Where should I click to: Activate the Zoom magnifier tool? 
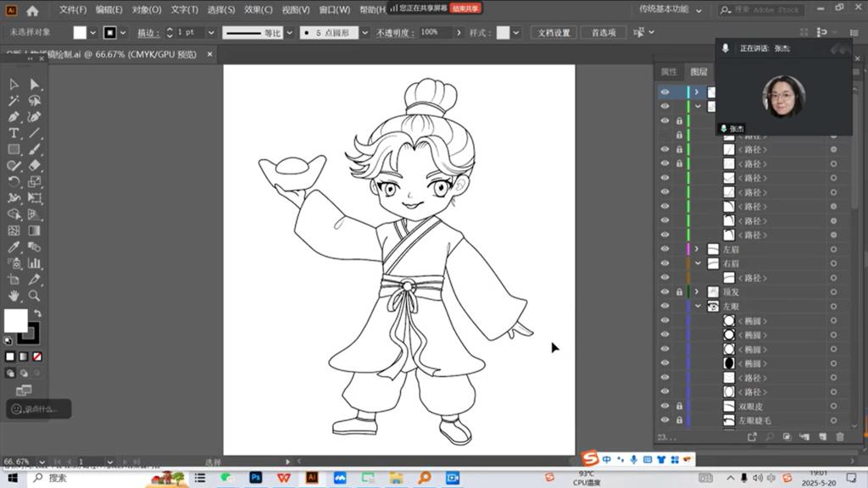click(35, 296)
